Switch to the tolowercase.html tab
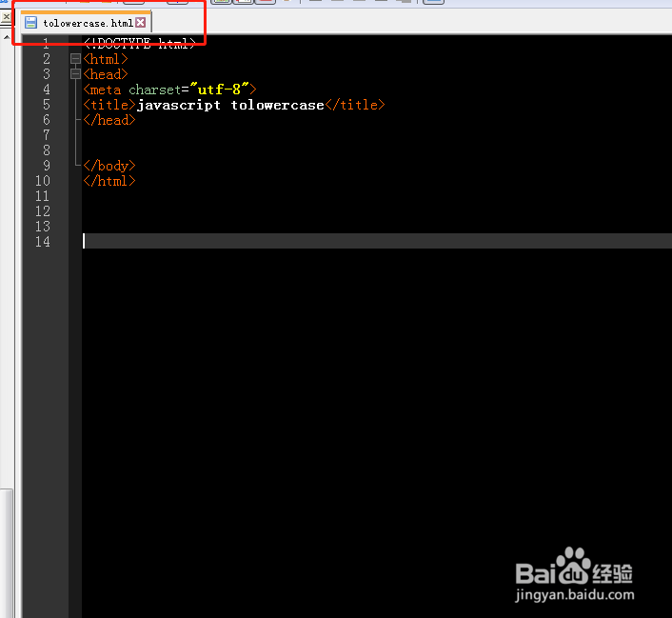This screenshot has height=618, width=672. 88,23
